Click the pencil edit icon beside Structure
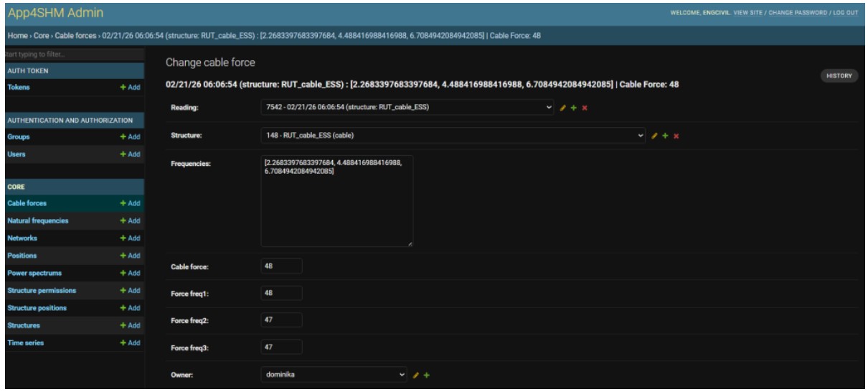 [654, 136]
